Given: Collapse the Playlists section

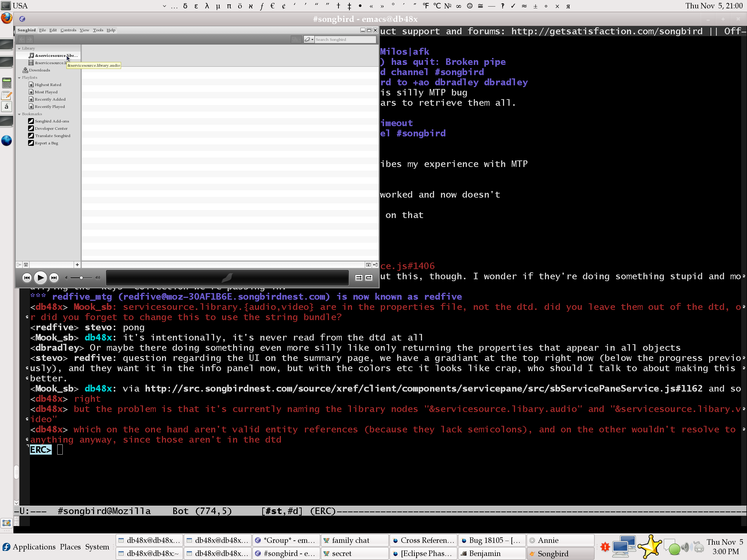Looking at the screenshot, I should [x=19, y=78].
